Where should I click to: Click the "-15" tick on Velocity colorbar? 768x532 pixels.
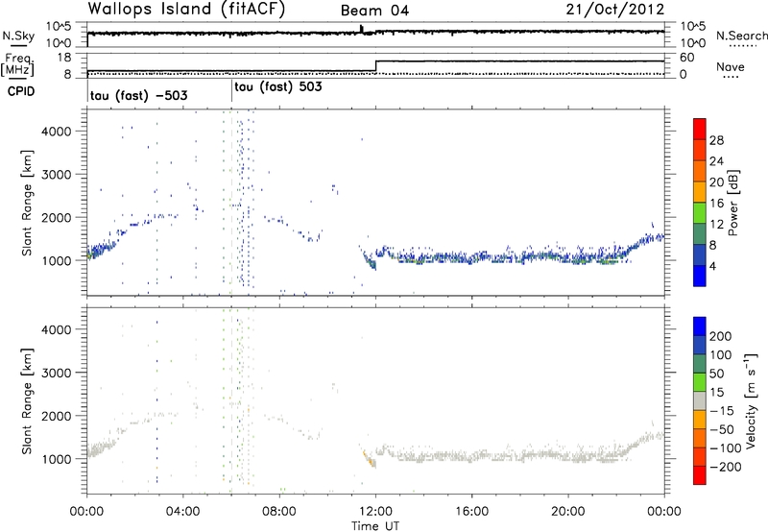point(722,410)
